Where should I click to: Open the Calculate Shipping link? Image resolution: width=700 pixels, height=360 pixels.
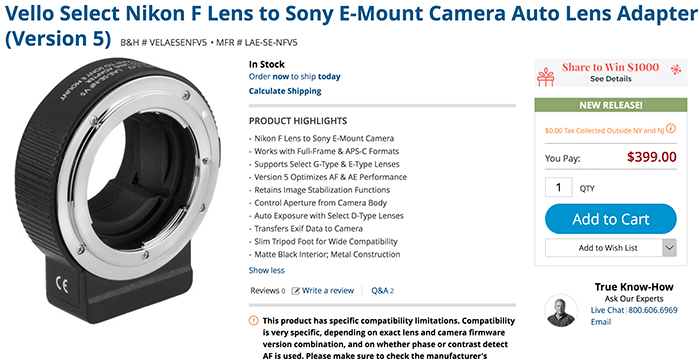tap(285, 91)
